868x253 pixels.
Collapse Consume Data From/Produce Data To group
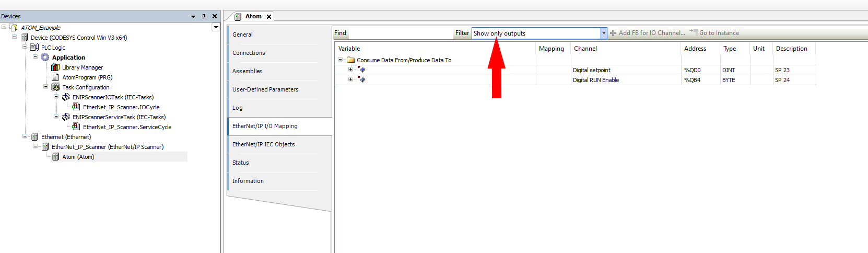(341, 60)
